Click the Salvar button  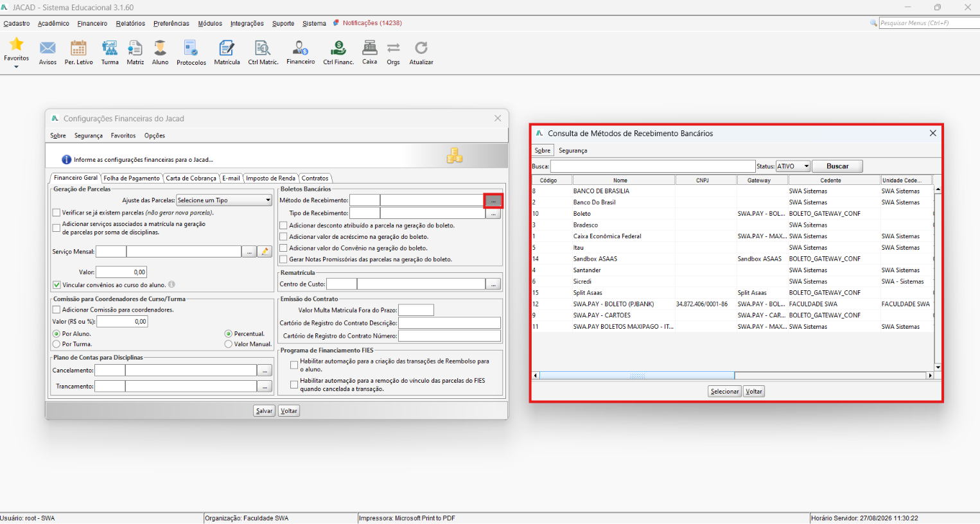click(x=265, y=411)
